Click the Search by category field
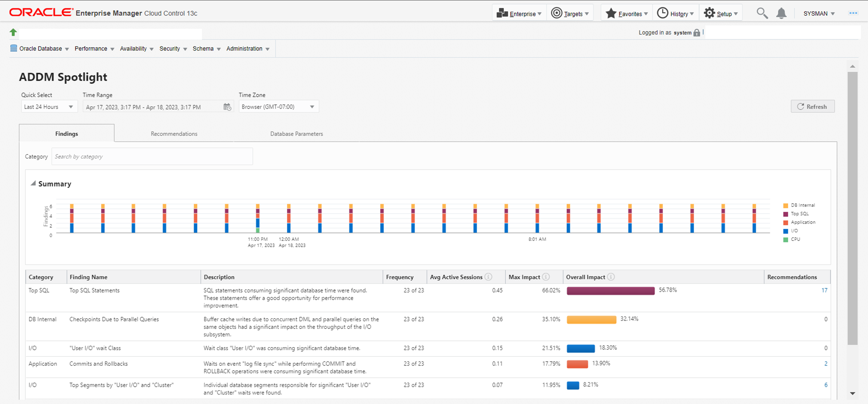 152,157
